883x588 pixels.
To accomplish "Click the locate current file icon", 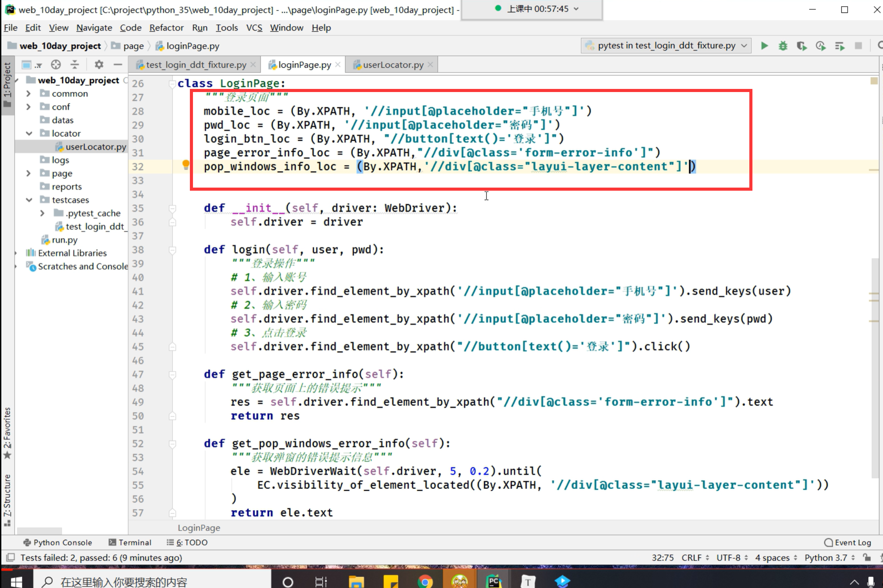I will coord(56,65).
